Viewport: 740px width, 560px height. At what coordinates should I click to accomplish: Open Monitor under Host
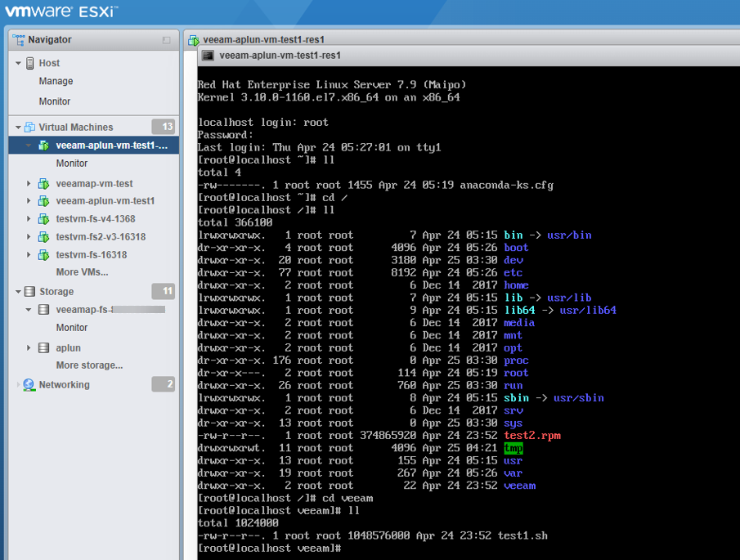[x=55, y=101]
